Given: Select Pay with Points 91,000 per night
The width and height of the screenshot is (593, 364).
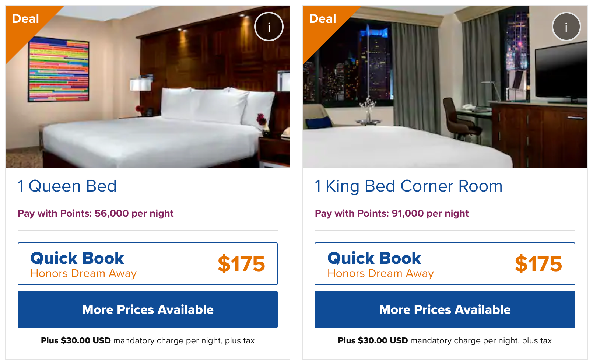Looking at the screenshot, I should 392,213.
